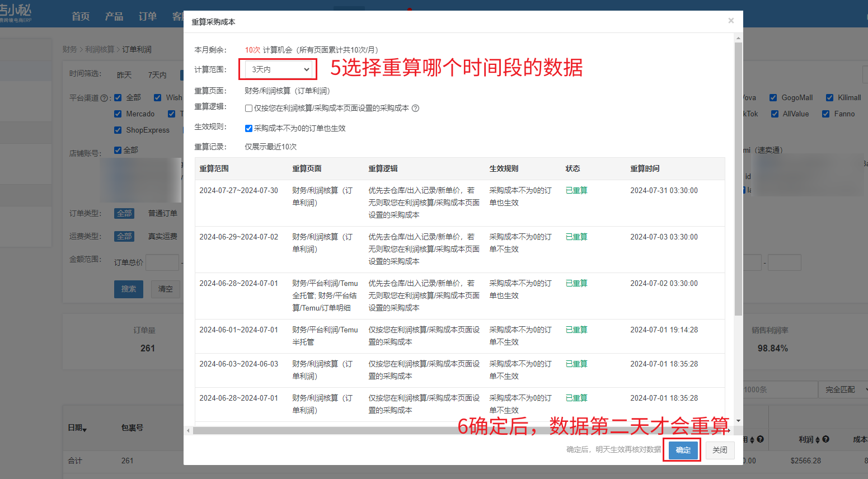The image size is (868, 479).
Task: Click the dialog horizontal scrollbar track
Action: (459, 430)
